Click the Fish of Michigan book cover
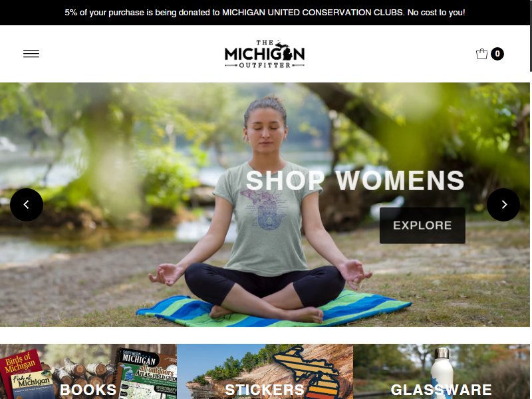This screenshot has height=399, width=532. (33, 384)
